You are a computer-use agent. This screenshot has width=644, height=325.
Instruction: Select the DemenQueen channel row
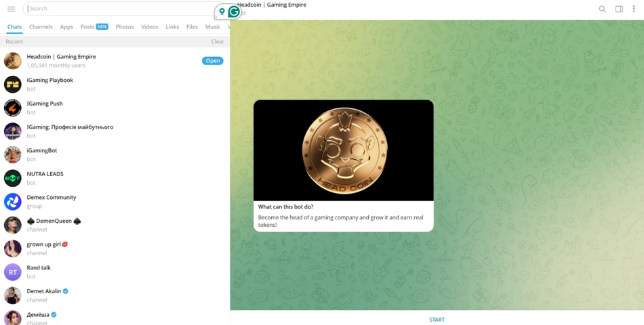115,225
